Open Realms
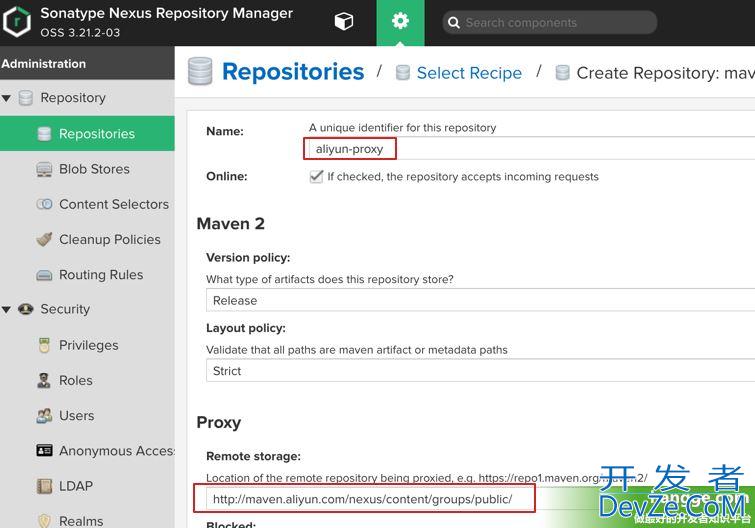The image size is (755, 528). coord(81,521)
